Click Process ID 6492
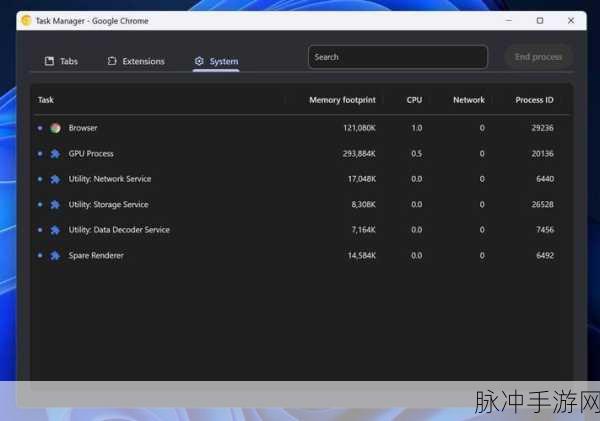This screenshot has height=421, width=600. click(545, 256)
